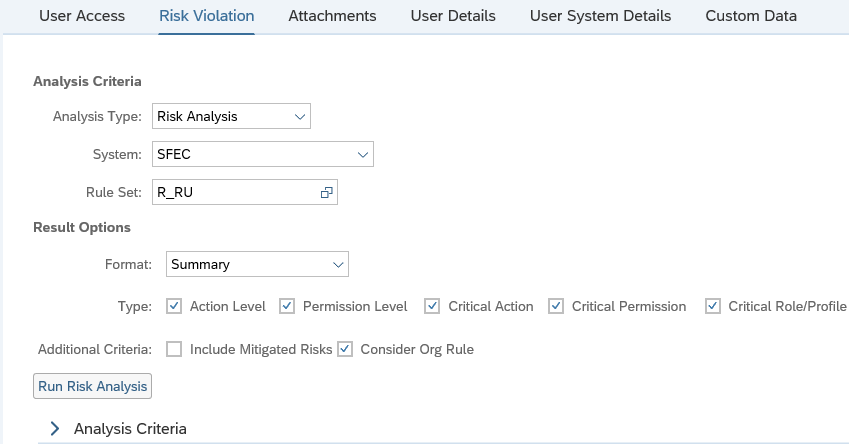Open the Analysis Type dropdown

pos(299,116)
